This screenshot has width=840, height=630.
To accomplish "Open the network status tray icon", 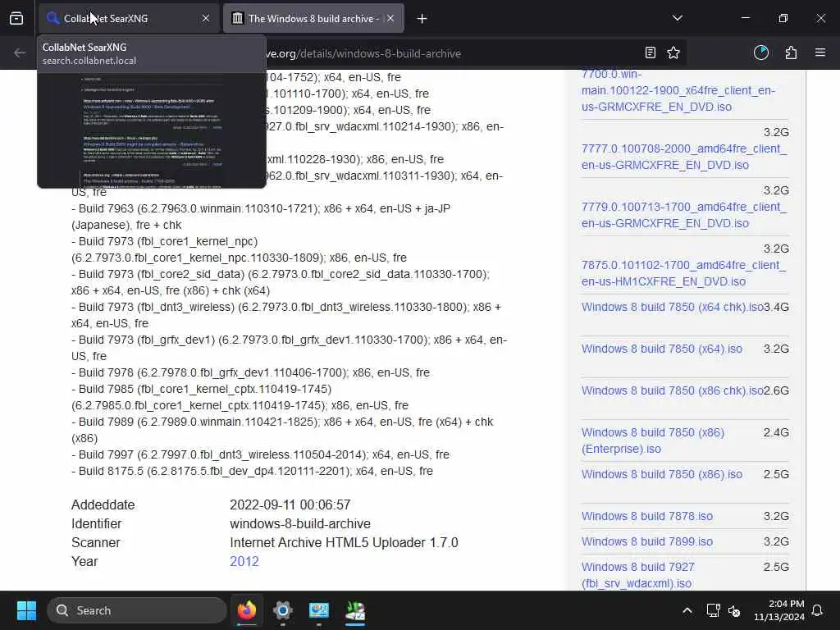I will 713,610.
